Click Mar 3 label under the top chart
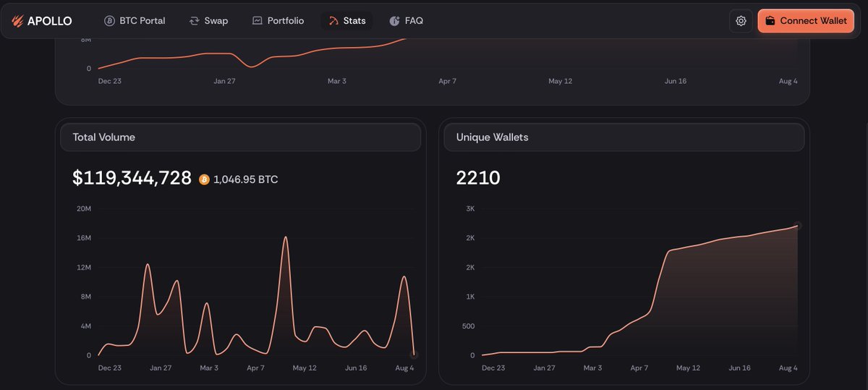Screen dimensions: 868x390 [x=337, y=81]
